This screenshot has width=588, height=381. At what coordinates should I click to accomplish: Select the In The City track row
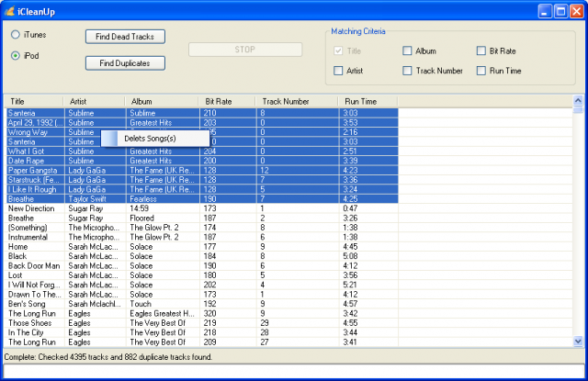(202, 332)
